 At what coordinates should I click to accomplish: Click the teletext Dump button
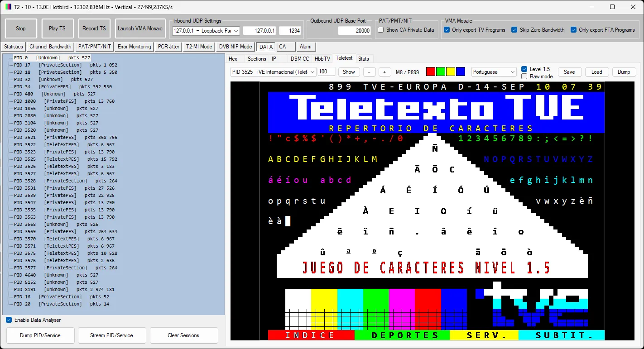coord(624,72)
